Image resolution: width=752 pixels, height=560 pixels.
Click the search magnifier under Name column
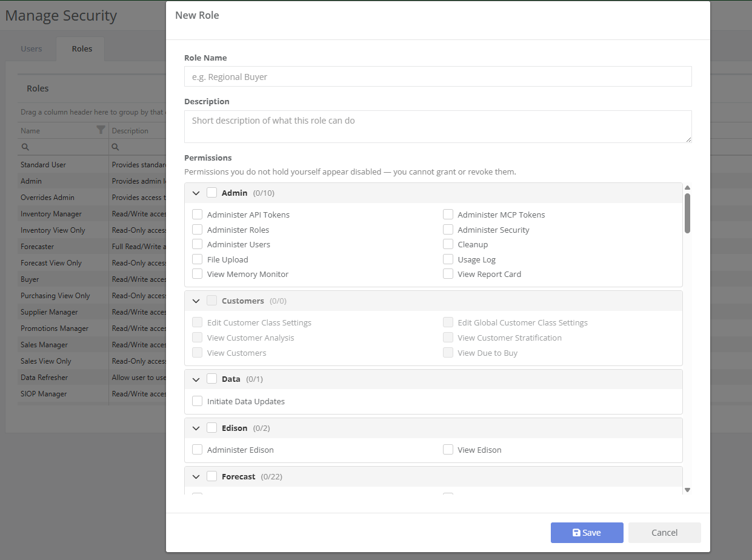coord(25,147)
